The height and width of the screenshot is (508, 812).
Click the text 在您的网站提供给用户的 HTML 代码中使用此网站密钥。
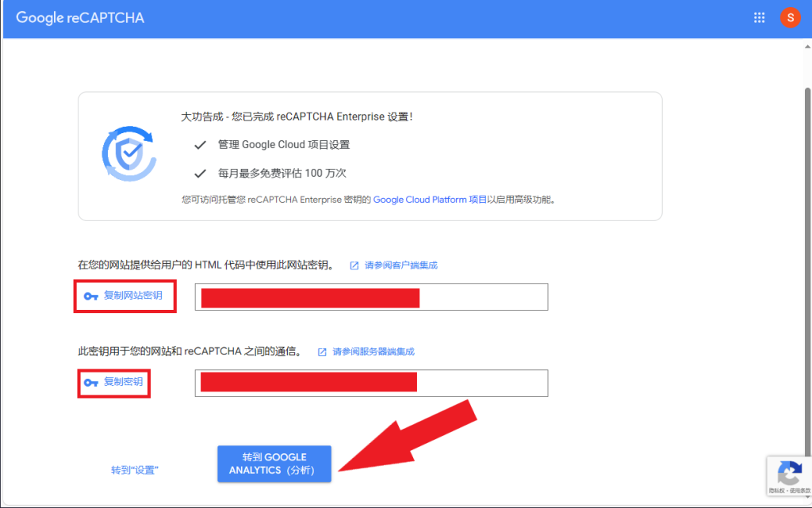point(206,265)
